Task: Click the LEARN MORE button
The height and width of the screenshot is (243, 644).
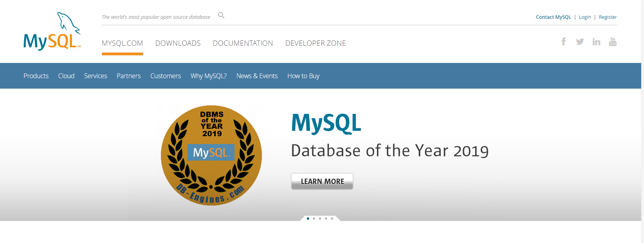Action: [322, 181]
